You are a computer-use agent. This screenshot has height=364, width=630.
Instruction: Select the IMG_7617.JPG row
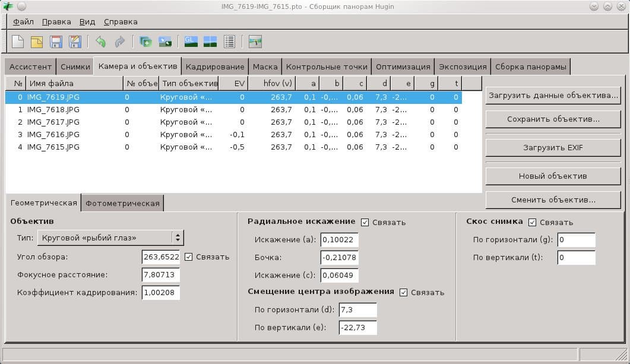[x=53, y=122]
